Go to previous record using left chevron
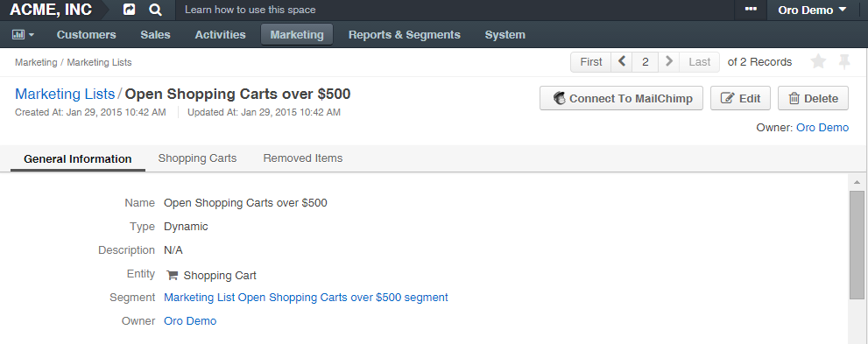868x344 pixels. (x=622, y=62)
